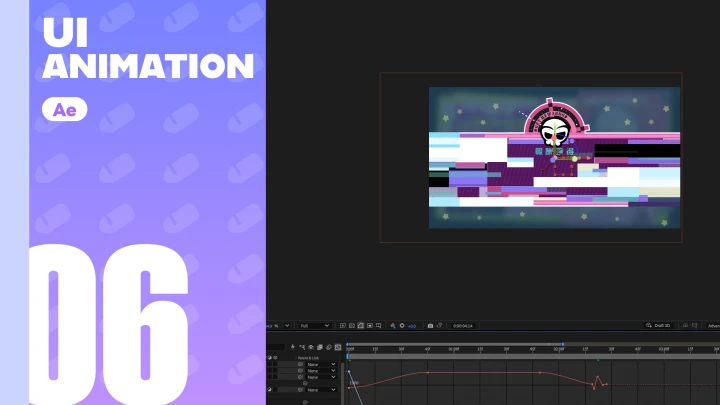The image size is (720, 405).
Task: Click the last layer's parent pick whip icon
Action: point(300,390)
